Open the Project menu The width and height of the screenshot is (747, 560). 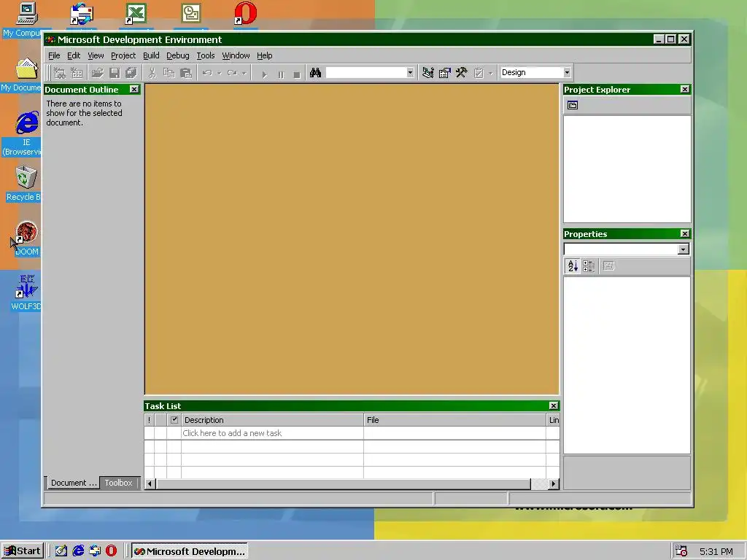point(123,55)
